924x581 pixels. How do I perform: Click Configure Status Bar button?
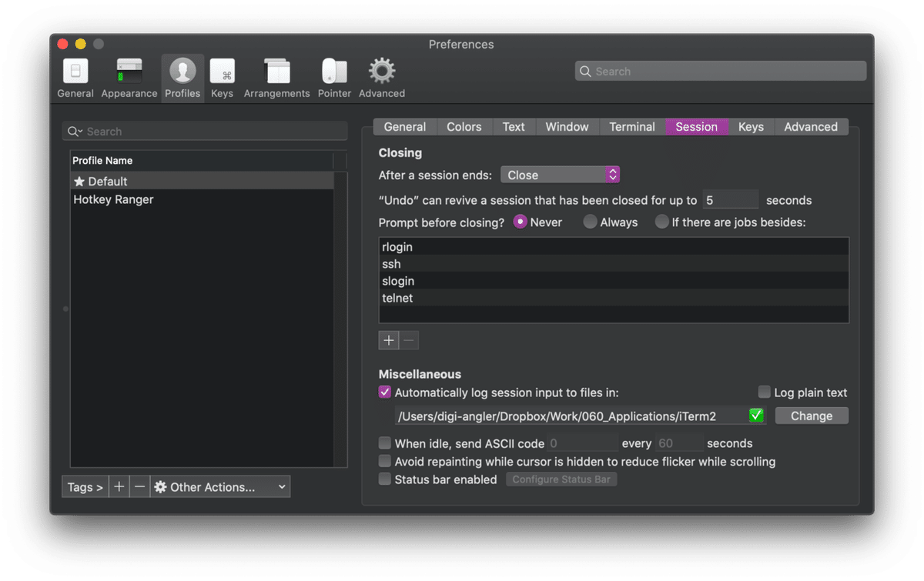(562, 479)
